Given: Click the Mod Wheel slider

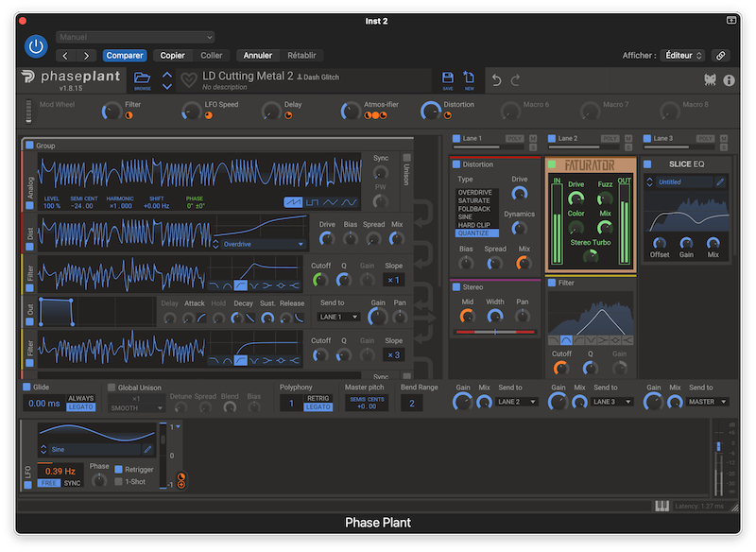Looking at the screenshot, I should click(29, 111).
